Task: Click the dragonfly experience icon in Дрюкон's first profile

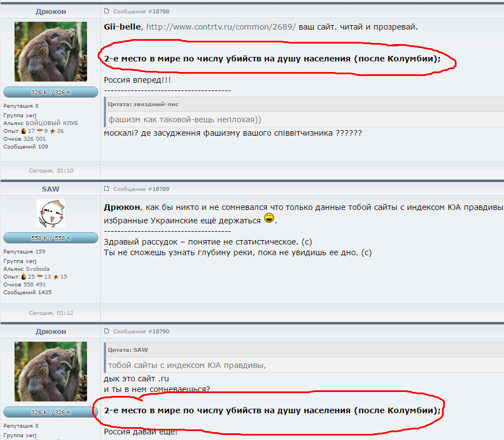Action: pos(40,131)
